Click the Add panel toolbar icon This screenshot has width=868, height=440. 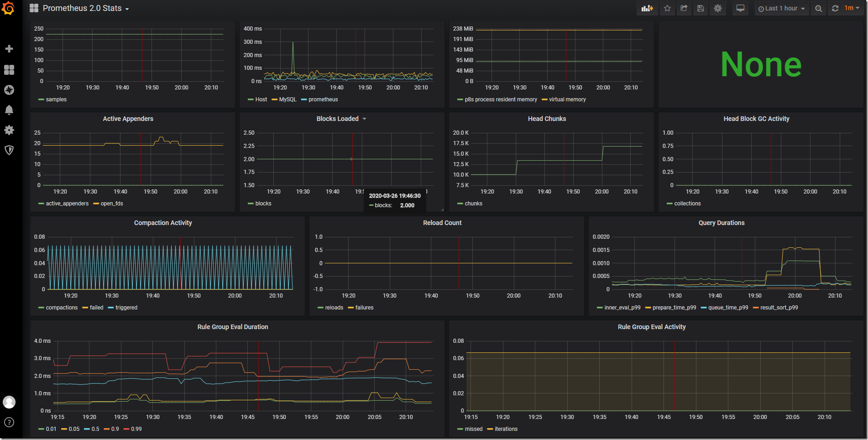647,8
